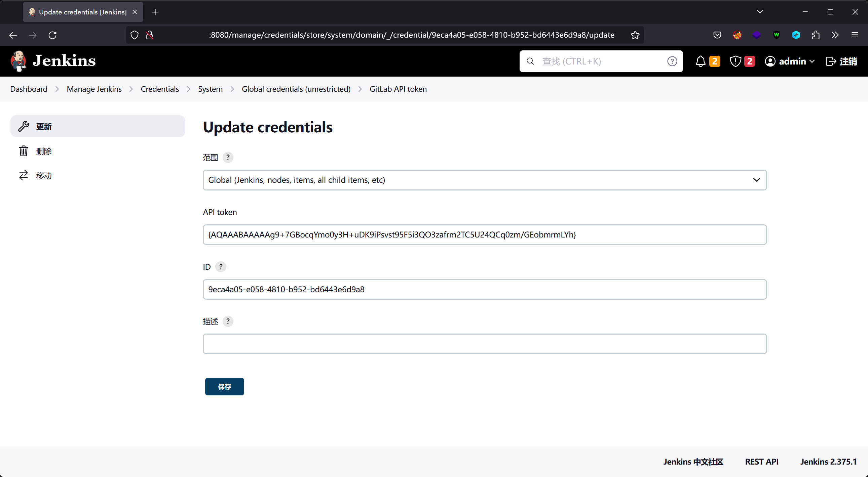Click the help icon next to ID
868x477 pixels.
[221, 267]
